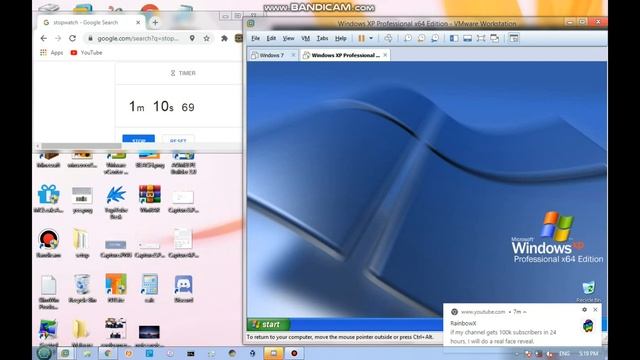This screenshot has width=640, height=360.
Task: Click the RainbowX channel avatar in notification
Action: (x=588, y=326)
